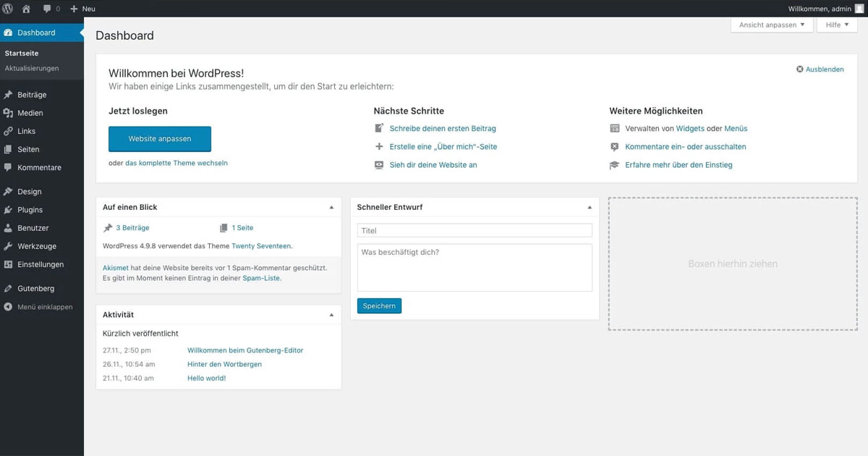
Task: Click the Seiten pages icon in sidebar
Action: (8, 149)
